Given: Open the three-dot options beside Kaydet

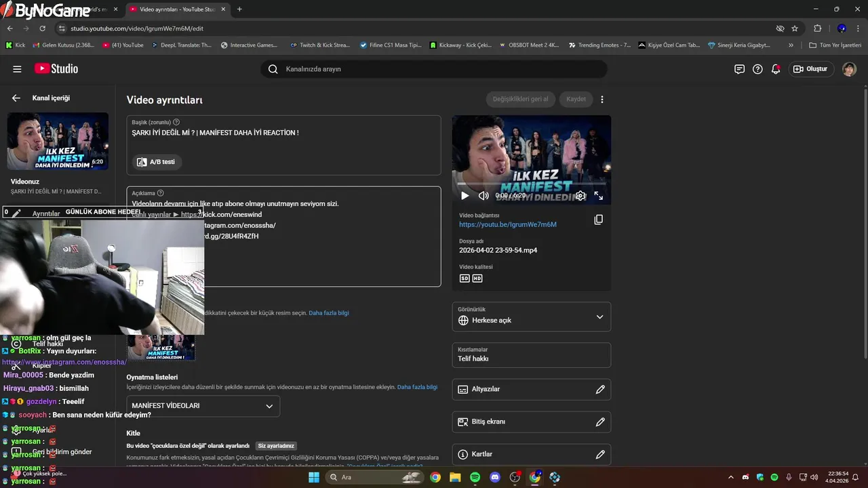Looking at the screenshot, I should (601, 99).
